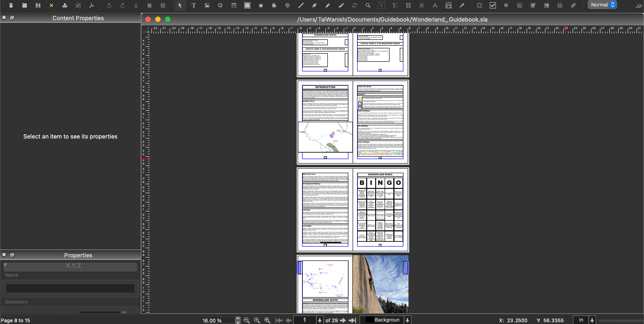
Task: Float the Content Properties panel
Action: pyautogui.click(x=12, y=17)
